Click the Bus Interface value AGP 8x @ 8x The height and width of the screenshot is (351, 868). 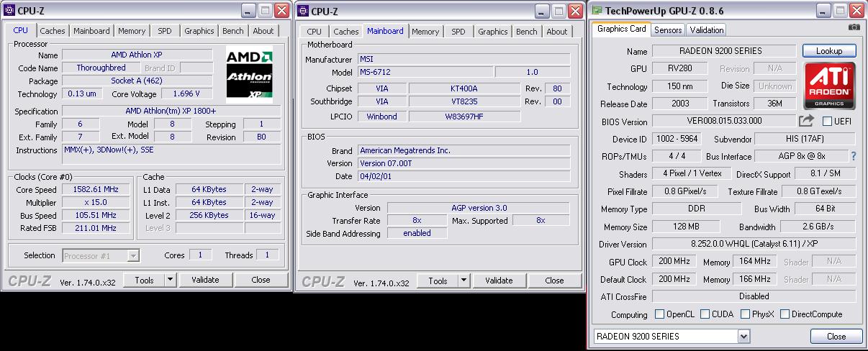coord(801,156)
